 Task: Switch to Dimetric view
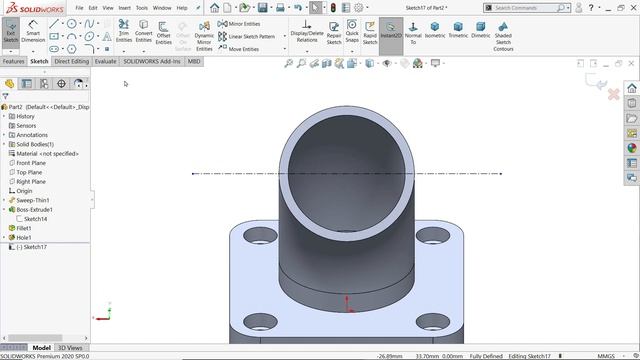point(481,30)
